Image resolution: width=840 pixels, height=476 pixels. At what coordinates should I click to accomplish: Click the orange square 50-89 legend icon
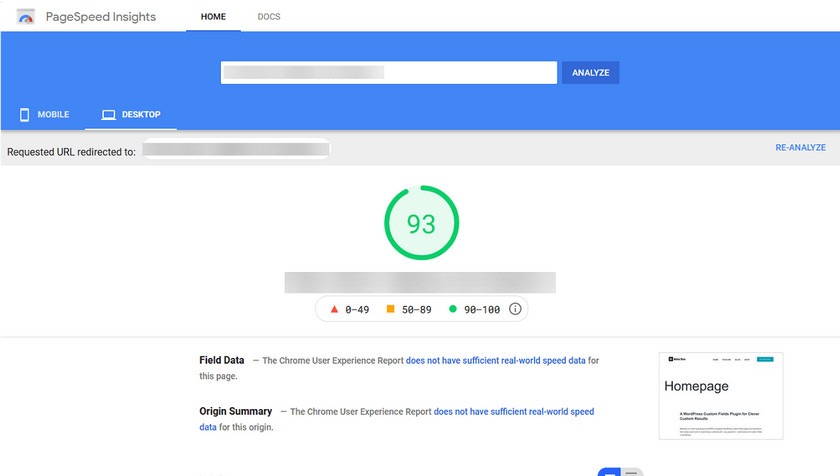pyautogui.click(x=391, y=309)
